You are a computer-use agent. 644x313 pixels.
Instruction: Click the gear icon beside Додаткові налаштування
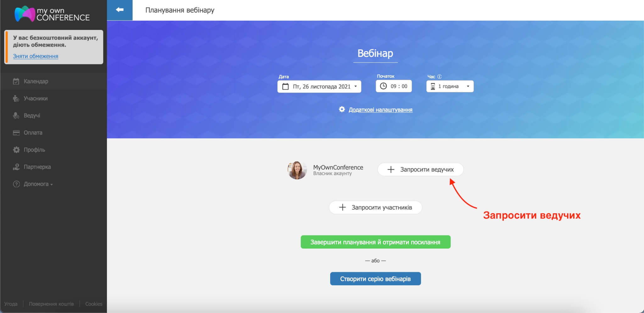(342, 109)
